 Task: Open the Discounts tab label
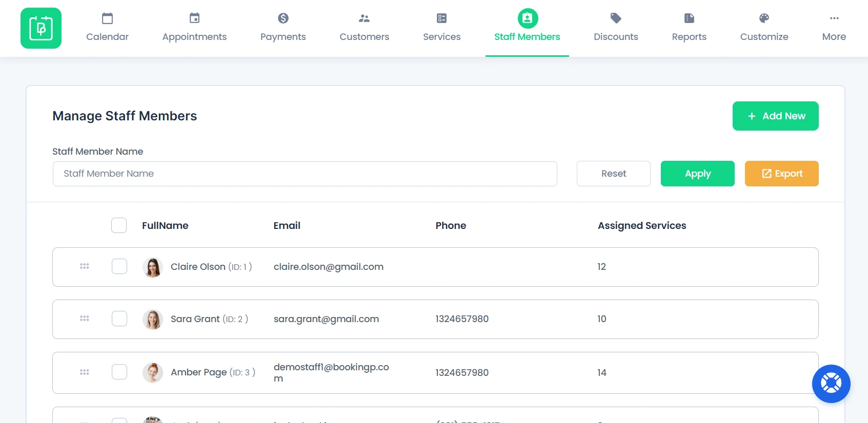[x=616, y=37]
